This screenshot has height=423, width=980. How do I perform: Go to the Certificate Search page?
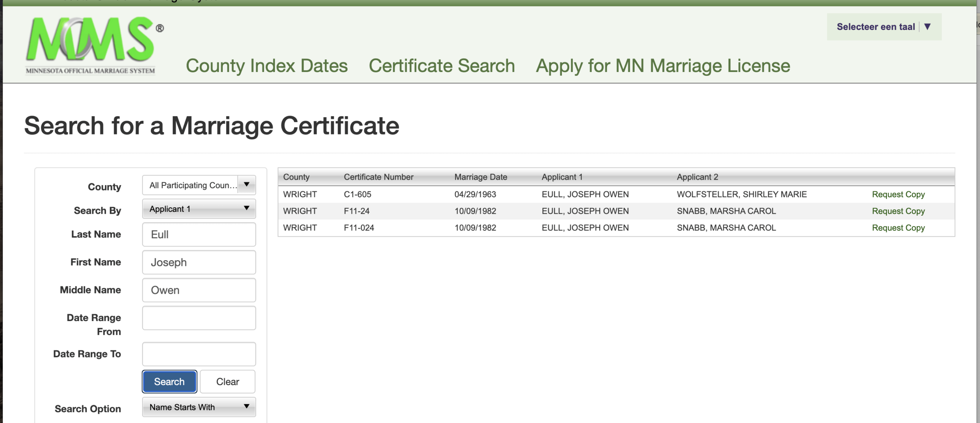pyautogui.click(x=441, y=66)
